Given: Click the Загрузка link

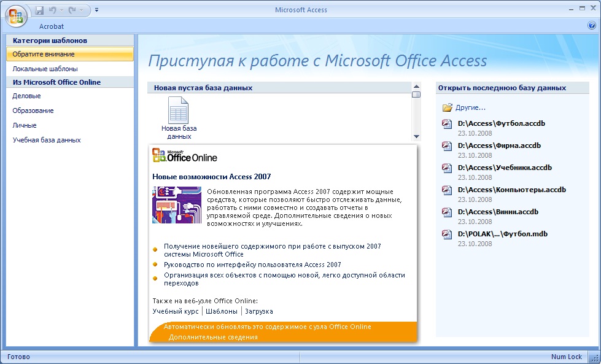Looking at the screenshot, I should [259, 311].
